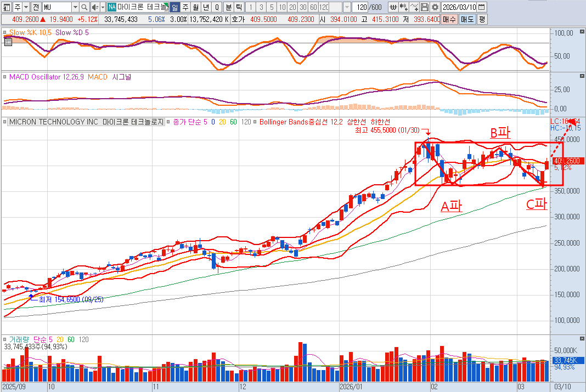Image resolution: width=586 pixels, height=392 pixels.
Task: Open the dropdown next to 주 button
Action: pyautogui.click(x=26, y=7)
